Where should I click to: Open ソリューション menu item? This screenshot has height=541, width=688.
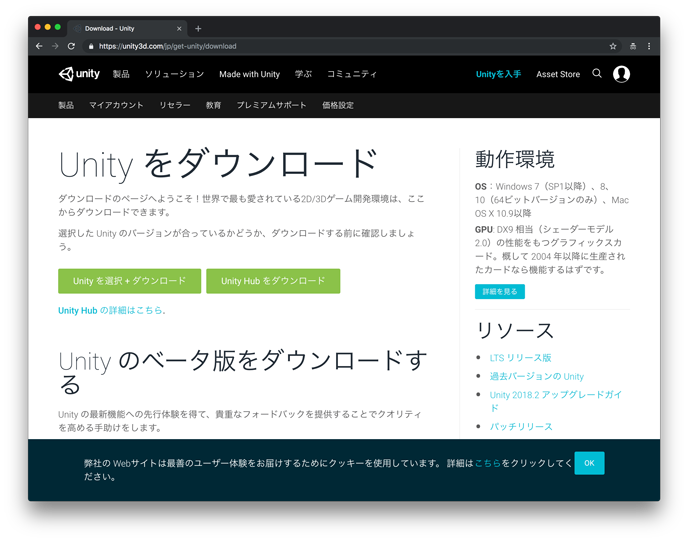(x=175, y=74)
